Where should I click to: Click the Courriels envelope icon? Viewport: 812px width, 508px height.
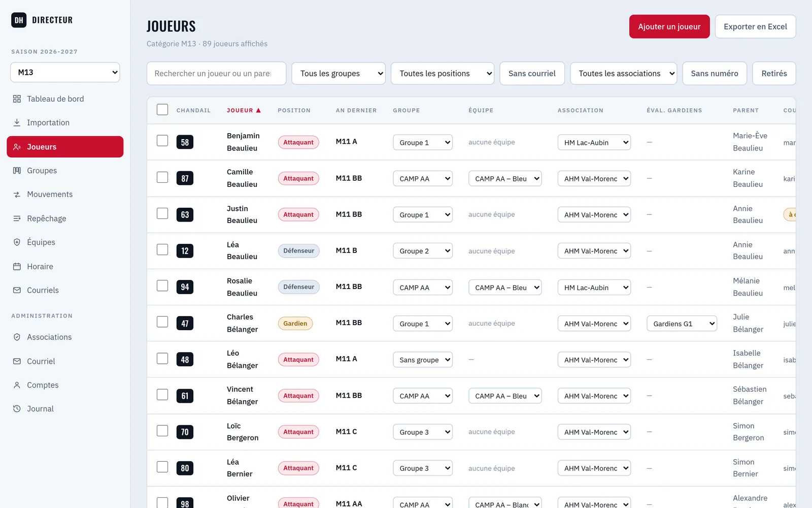point(17,290)
